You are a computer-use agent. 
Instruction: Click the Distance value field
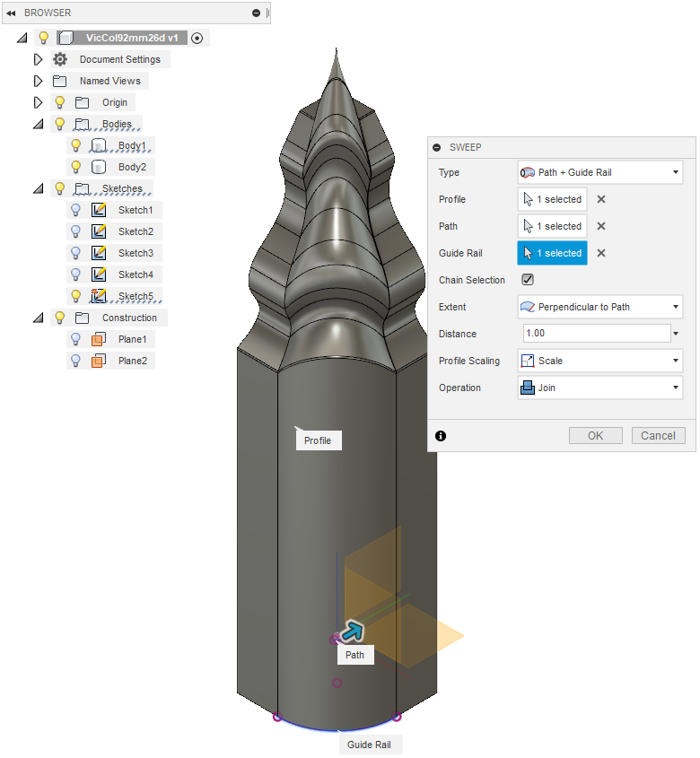point(597,333)
